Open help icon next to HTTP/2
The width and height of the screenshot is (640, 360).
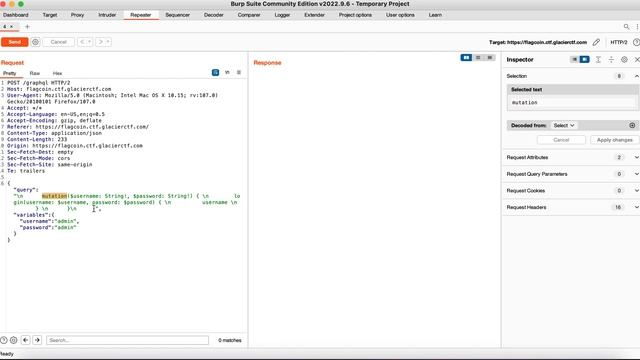(636, 42)
